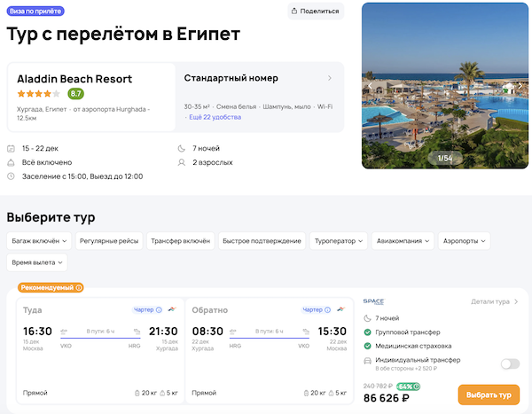Click info icon beside outbound Чартер label

(159, 310)
